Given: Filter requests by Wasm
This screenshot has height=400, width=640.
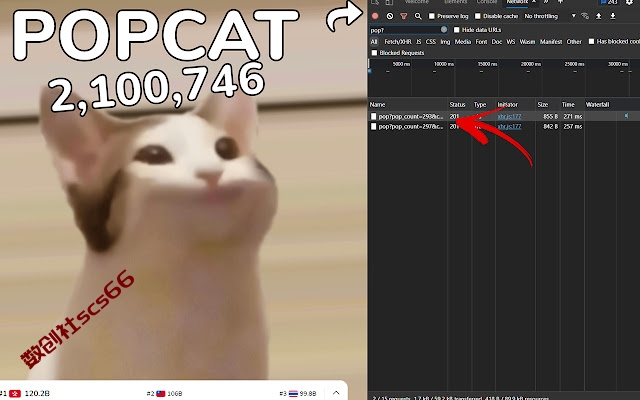Looking at the screenshot, I should [x=527, y=42].
